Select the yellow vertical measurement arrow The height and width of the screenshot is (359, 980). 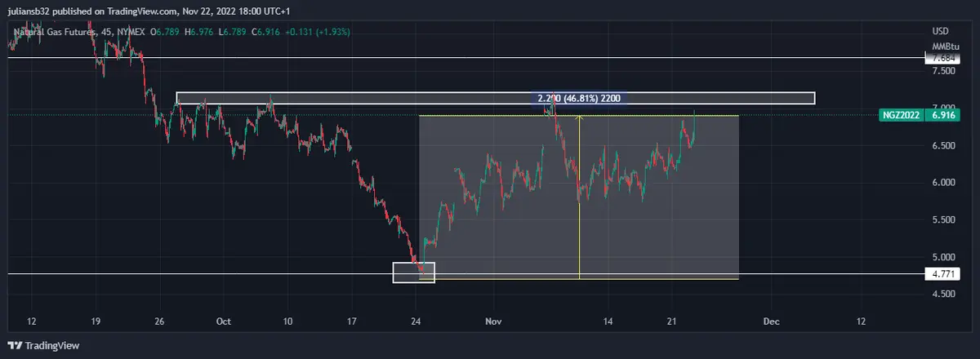(x=579, y=196)
